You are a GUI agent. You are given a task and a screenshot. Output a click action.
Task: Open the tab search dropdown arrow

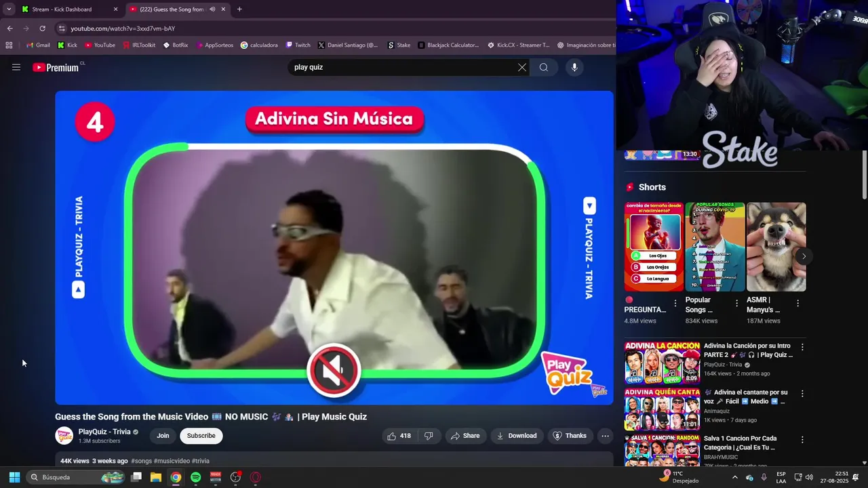8,9
